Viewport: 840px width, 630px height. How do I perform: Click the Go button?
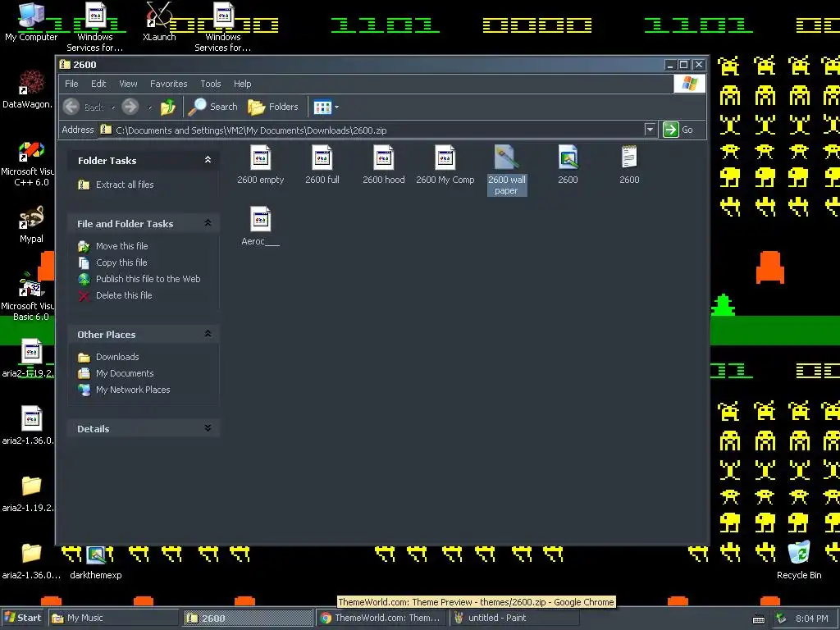click(x=678, y=130)
